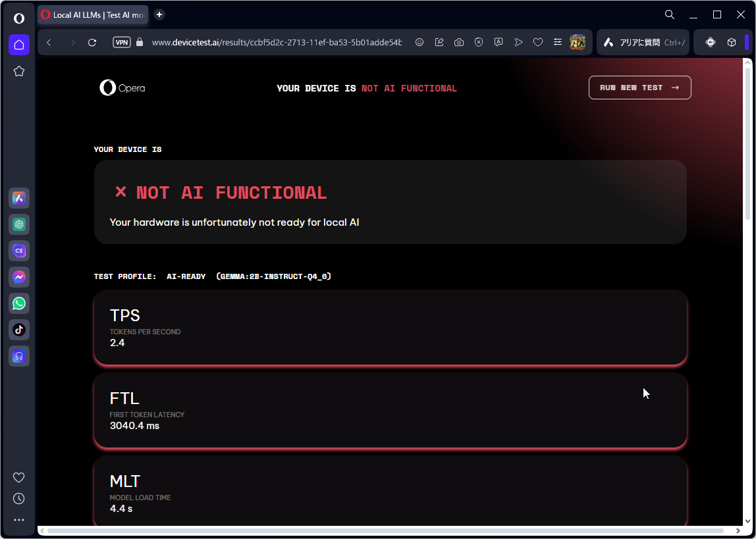
Task: Take a snapshot with camera icon
Action: click(x=459, y=42)
